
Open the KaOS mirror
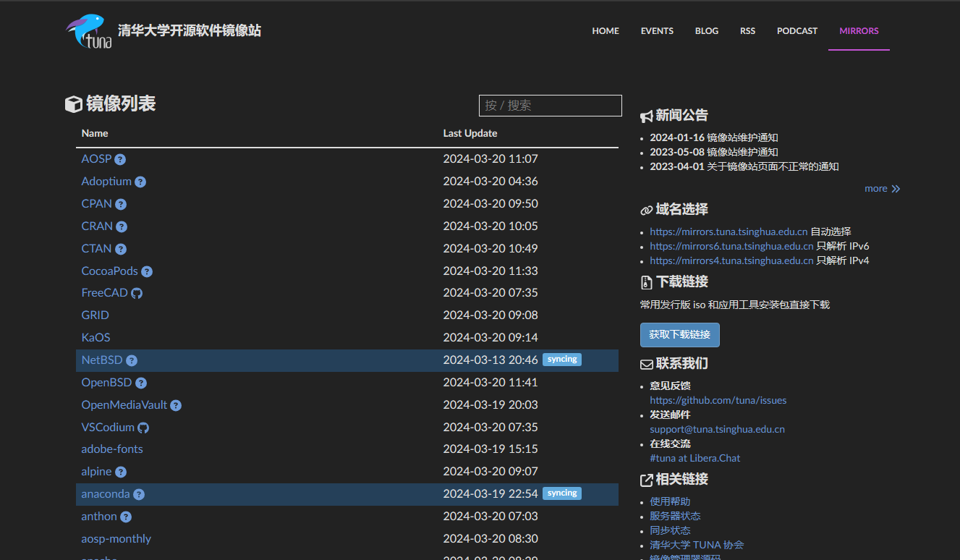pos(95,338)
